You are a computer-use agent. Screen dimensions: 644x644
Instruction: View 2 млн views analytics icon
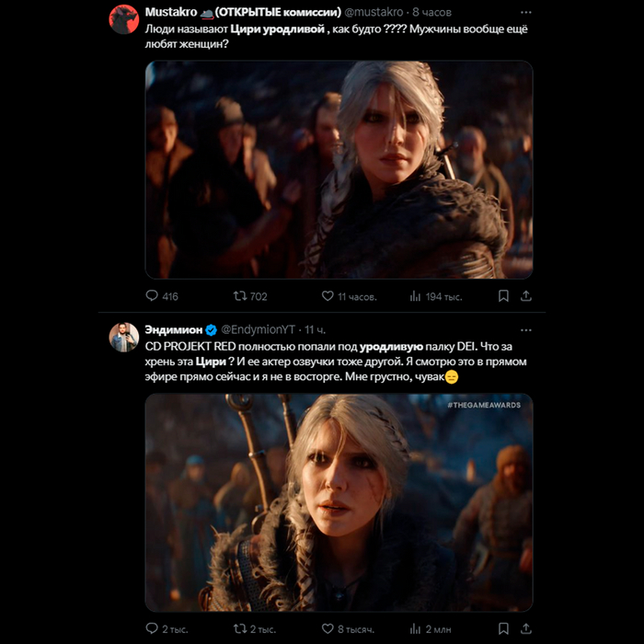415,628
